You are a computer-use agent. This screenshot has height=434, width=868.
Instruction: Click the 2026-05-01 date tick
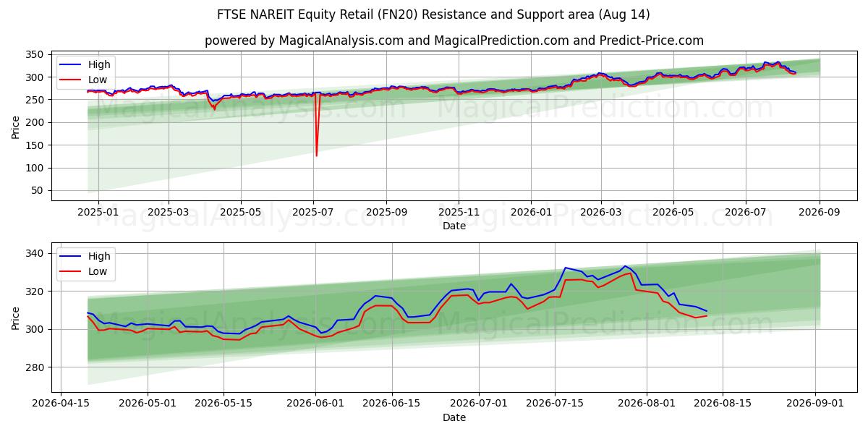tap(148, 404)
